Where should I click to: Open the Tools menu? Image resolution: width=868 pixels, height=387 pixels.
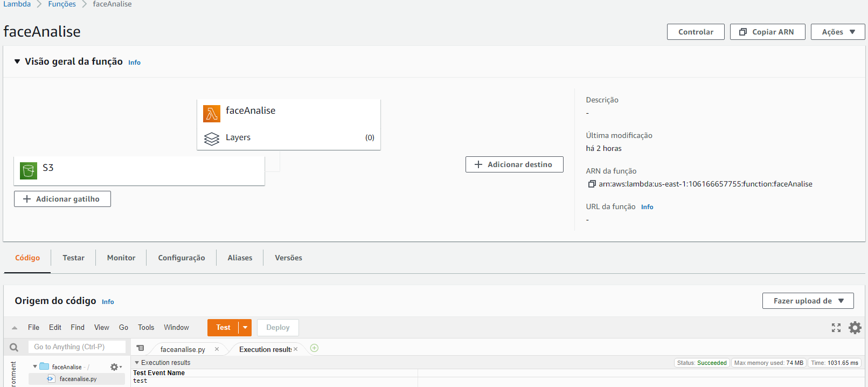click(146, 327)
